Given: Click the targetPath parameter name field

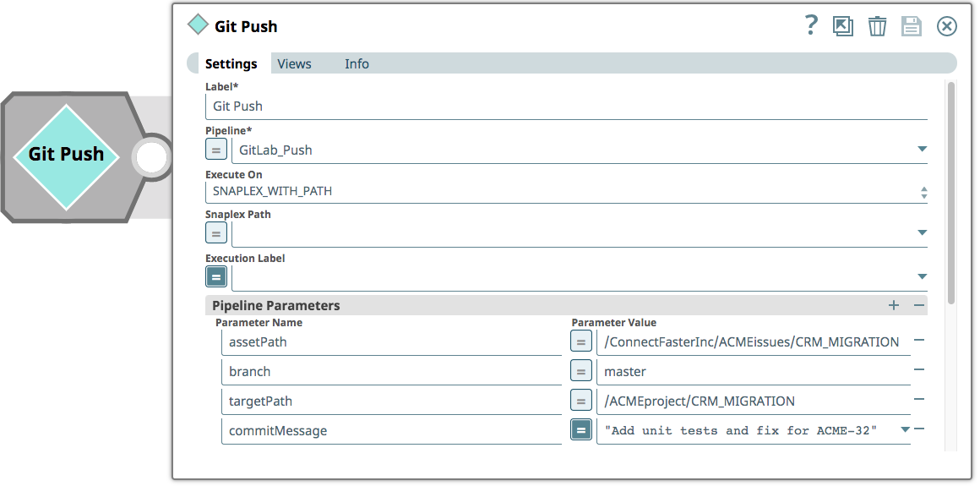Looking at the screenshot, I should coord(392,401).
